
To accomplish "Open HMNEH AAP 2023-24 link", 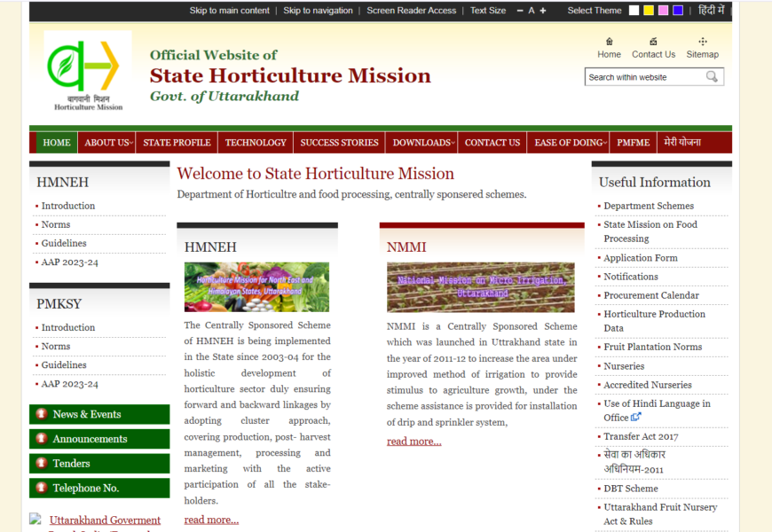I will (x=69, y=262).
